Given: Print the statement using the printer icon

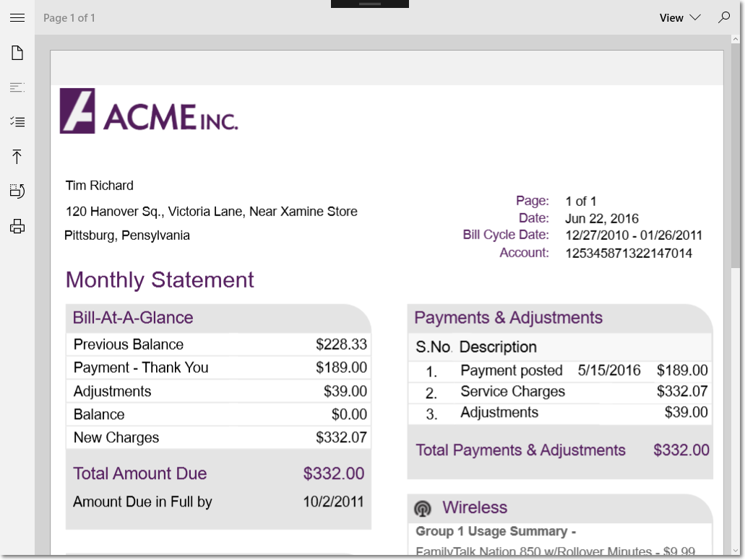Looking at the screenshot, I should 17,227.
